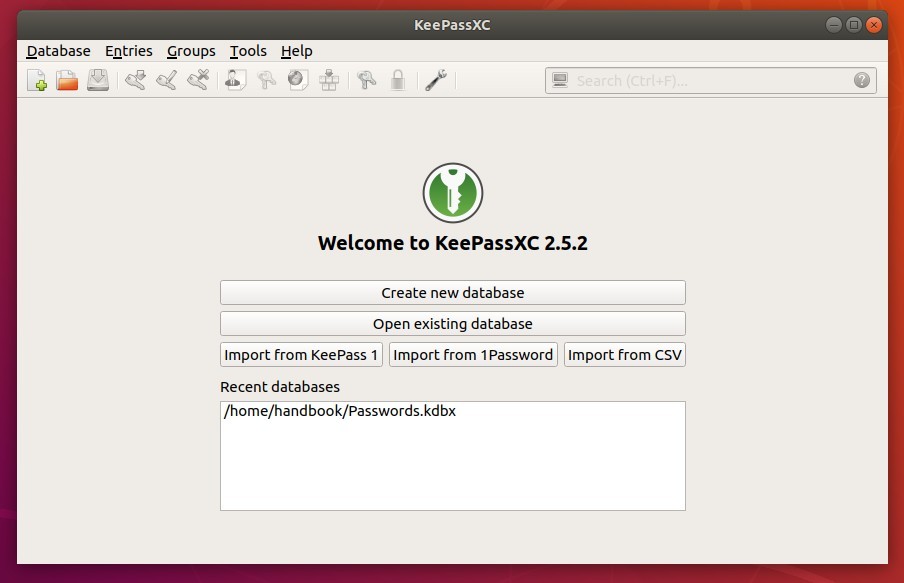Click the Open existing database button

(x=452, y=323)
